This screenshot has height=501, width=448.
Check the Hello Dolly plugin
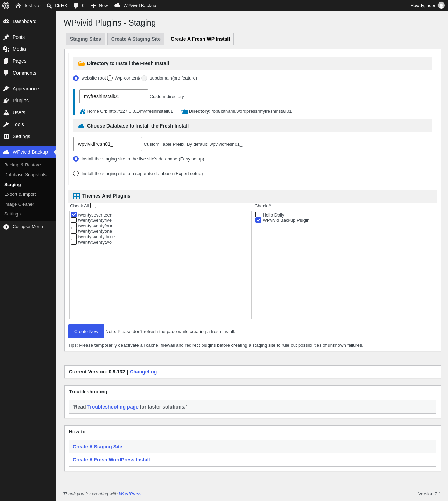258,214
